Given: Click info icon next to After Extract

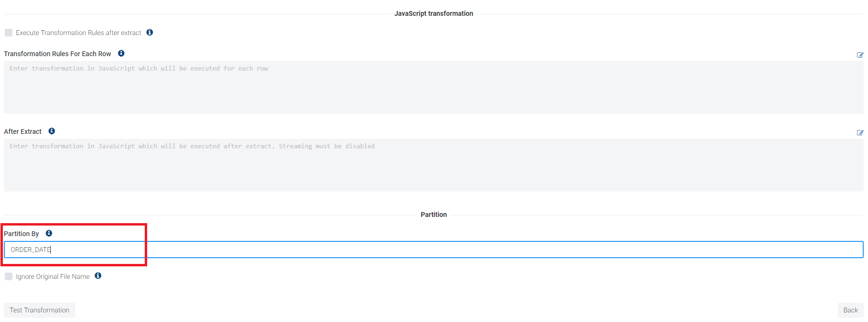Looking at the screenshot, I should click(x=52, y=131).
